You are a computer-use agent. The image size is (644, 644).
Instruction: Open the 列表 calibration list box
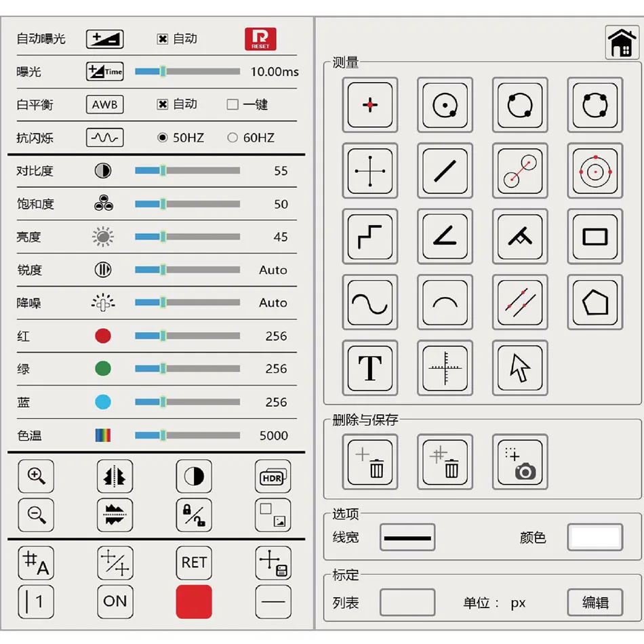pyautogui.click(x=407, y=603)
